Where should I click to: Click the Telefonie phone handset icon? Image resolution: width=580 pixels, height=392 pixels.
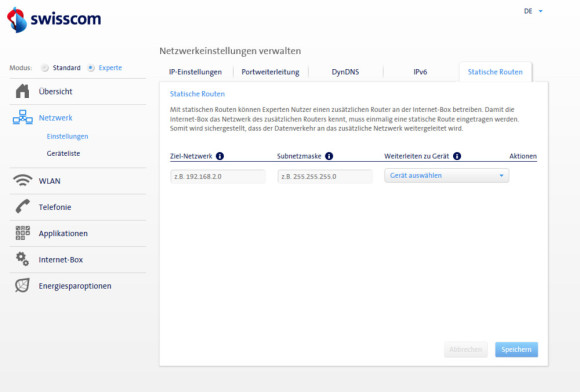[23, 206]
